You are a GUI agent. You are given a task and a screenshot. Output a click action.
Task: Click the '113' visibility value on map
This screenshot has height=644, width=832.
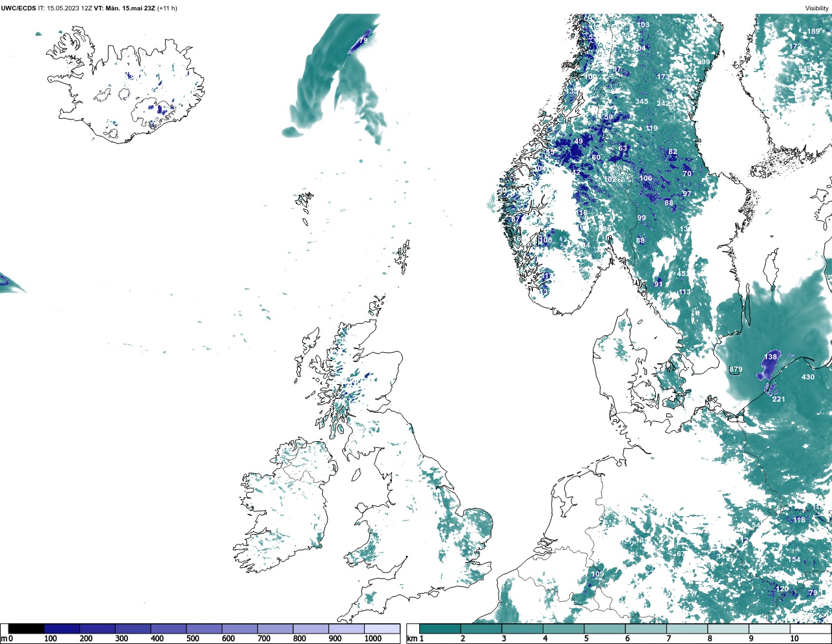click(685, 292)
